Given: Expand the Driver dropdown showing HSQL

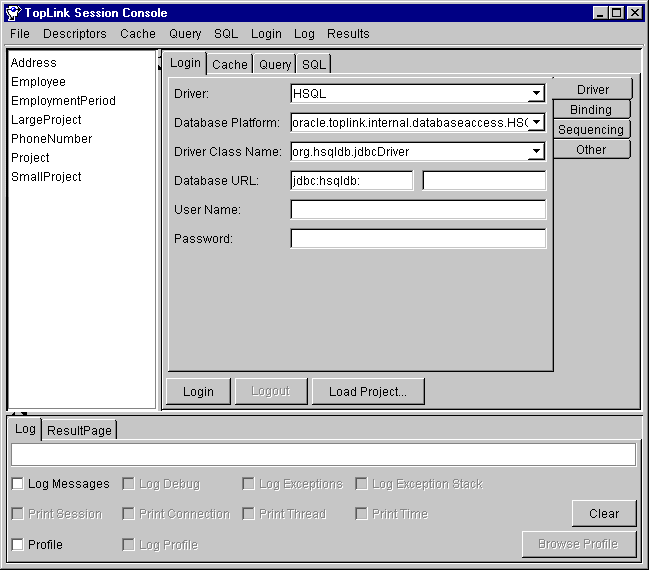Looking at the screenshot, I should tap(536, 93).
